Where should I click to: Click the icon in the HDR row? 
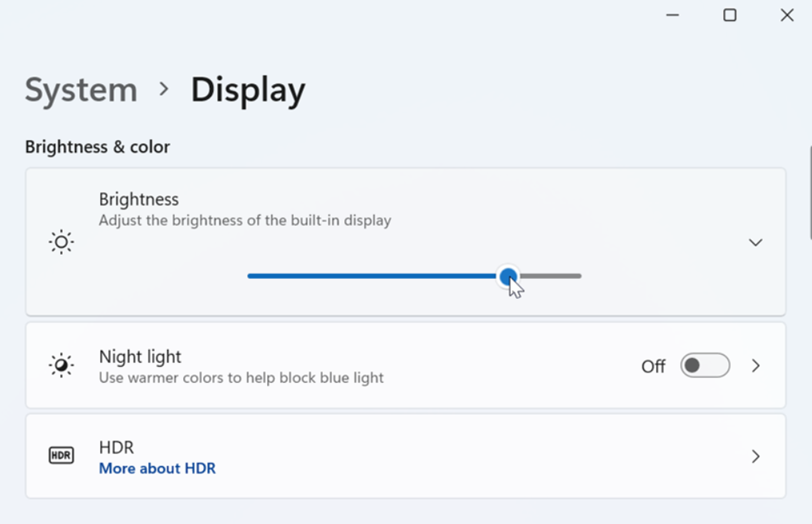coord(61,455)
